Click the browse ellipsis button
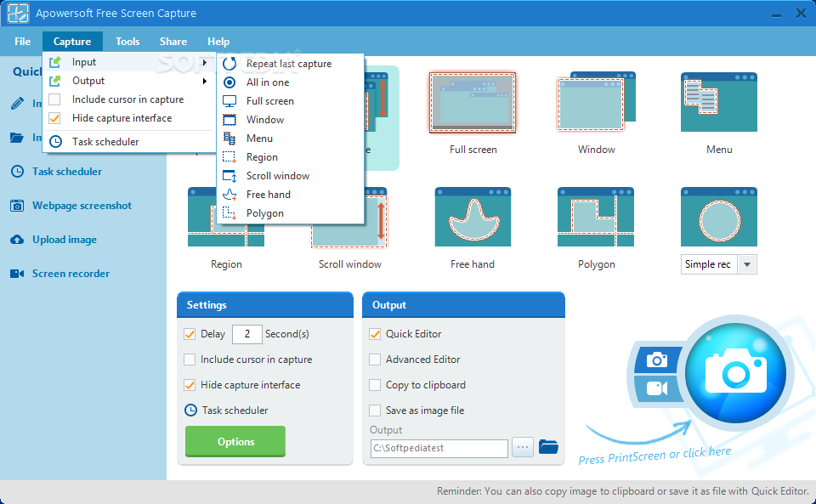 click(523, 447)
